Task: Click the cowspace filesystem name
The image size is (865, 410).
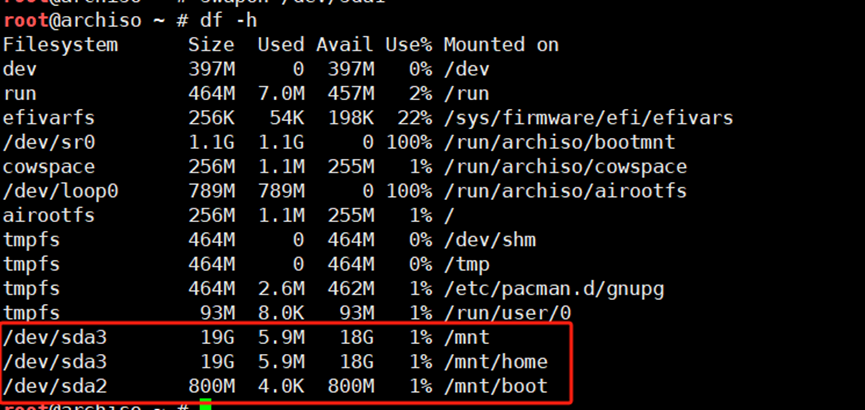Action: pyautogui.click(x=48, y=167)
